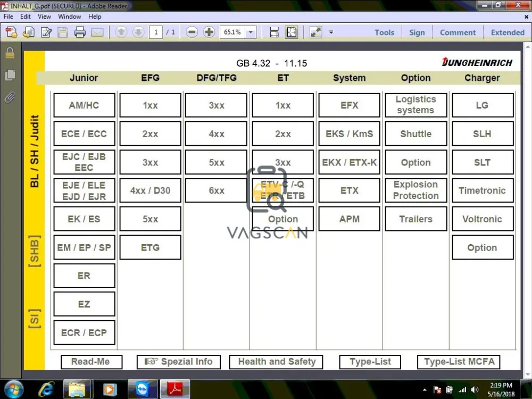Click the DFG/TFG 6xx box

(x=217, y=190)
